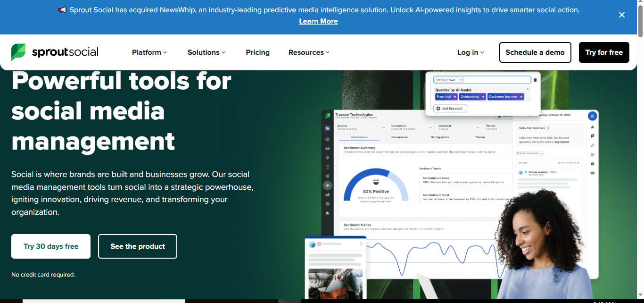Follow the Learn More banner link
The image size is (644, 303).
click(318, 21)
